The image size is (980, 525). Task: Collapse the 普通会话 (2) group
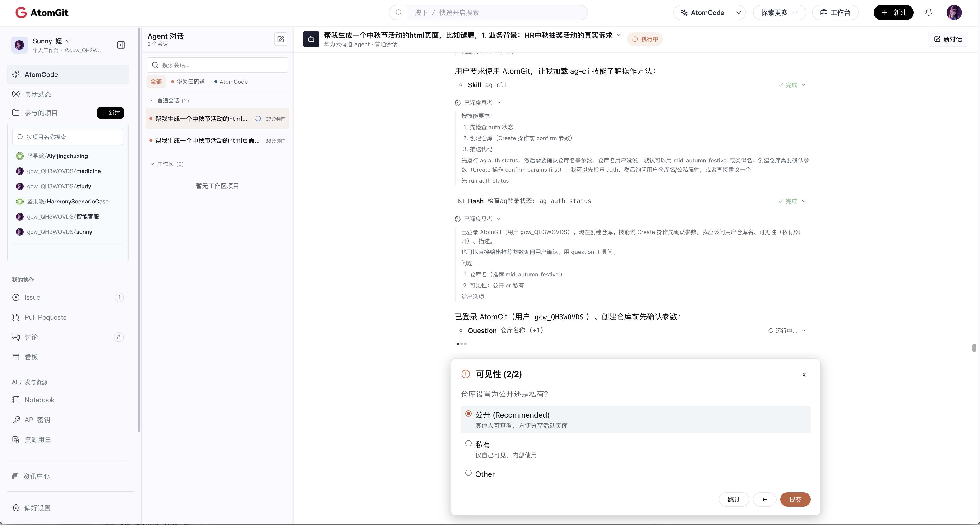pos(152,101)
